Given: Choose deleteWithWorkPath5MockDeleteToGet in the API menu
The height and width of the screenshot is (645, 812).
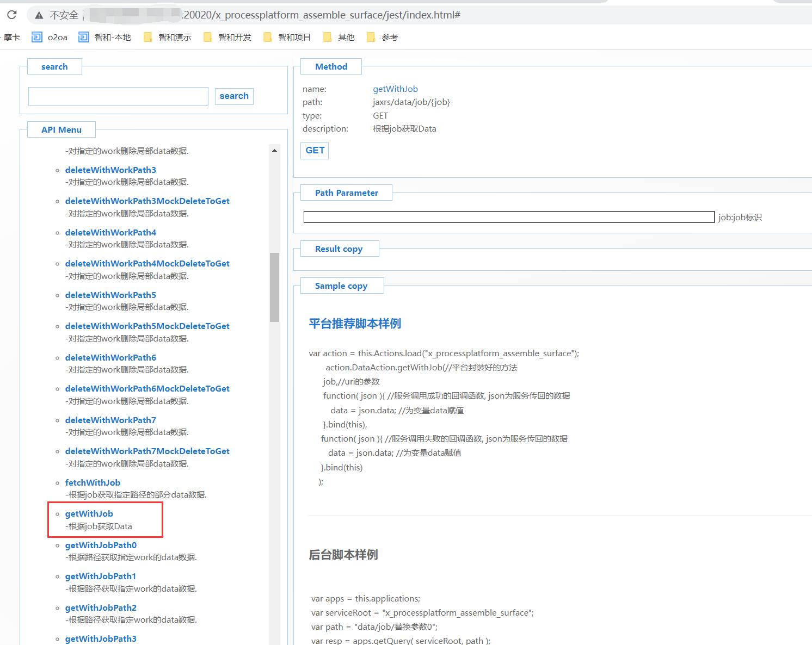Looking at the screenshot, I should (x=147, y=326).
